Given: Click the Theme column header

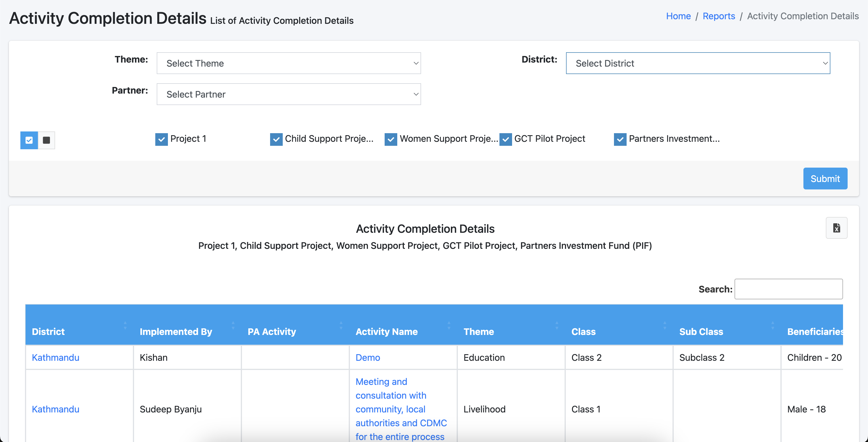Looking at the screenshot, I should (x=511, y=325).
